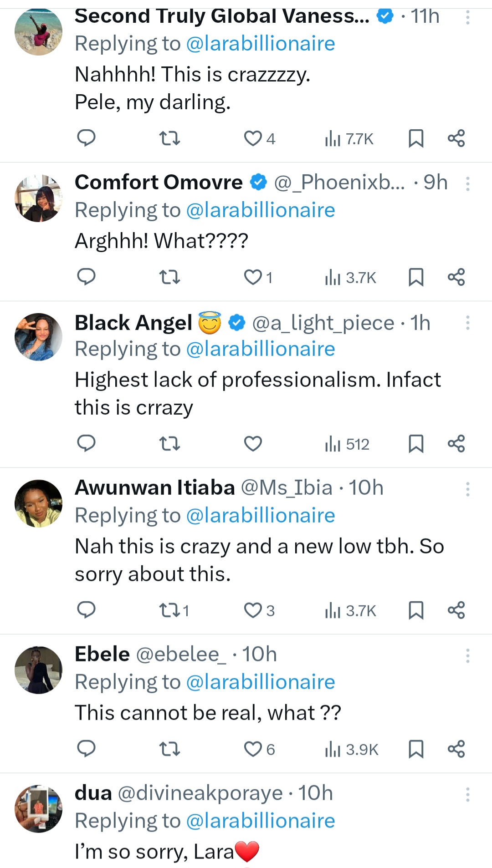This screenshot has height=868, width=492.
Task: Open Black Angel's profile picture
Action: [39, 337]
